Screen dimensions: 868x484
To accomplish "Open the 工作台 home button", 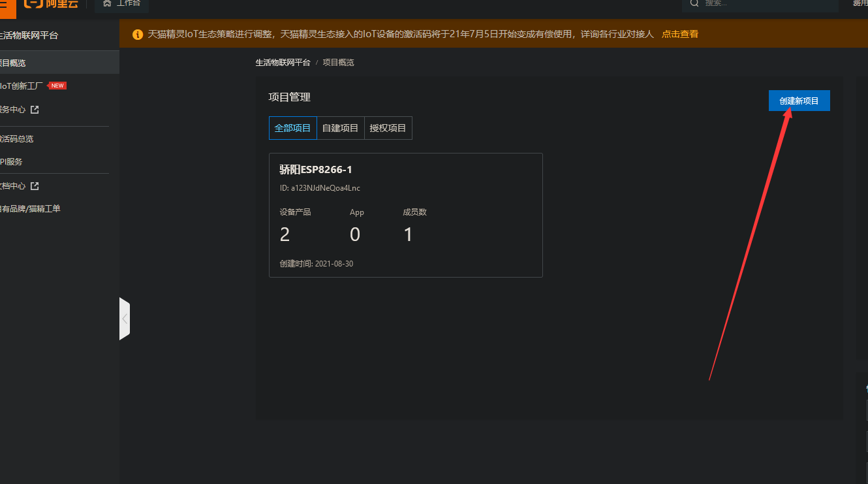I will tap(122, 5).
